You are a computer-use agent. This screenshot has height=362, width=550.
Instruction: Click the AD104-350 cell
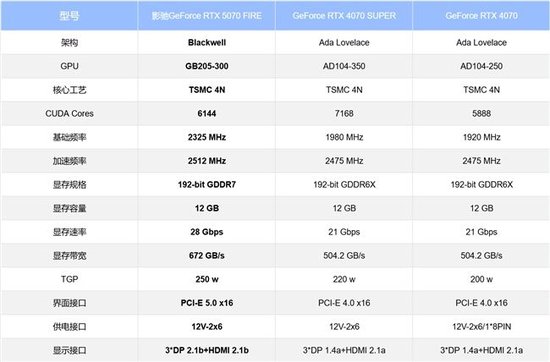[x=344, y=66]
